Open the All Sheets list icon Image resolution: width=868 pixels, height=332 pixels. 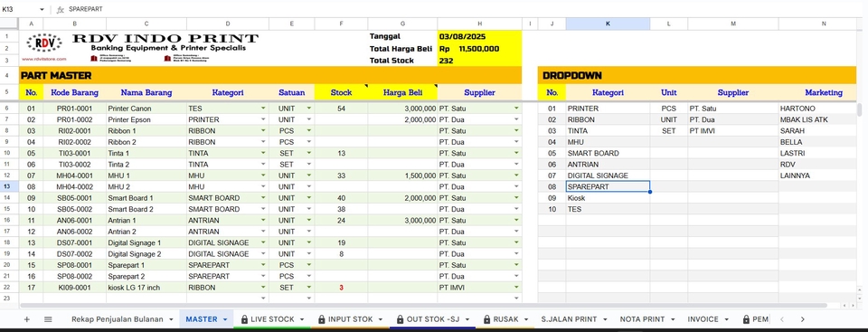point(48,319)
